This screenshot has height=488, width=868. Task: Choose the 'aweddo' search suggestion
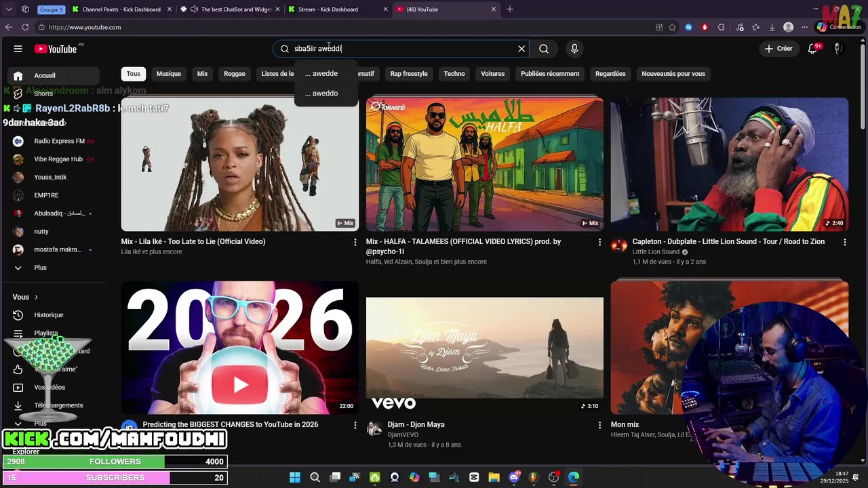coord(326,94)
